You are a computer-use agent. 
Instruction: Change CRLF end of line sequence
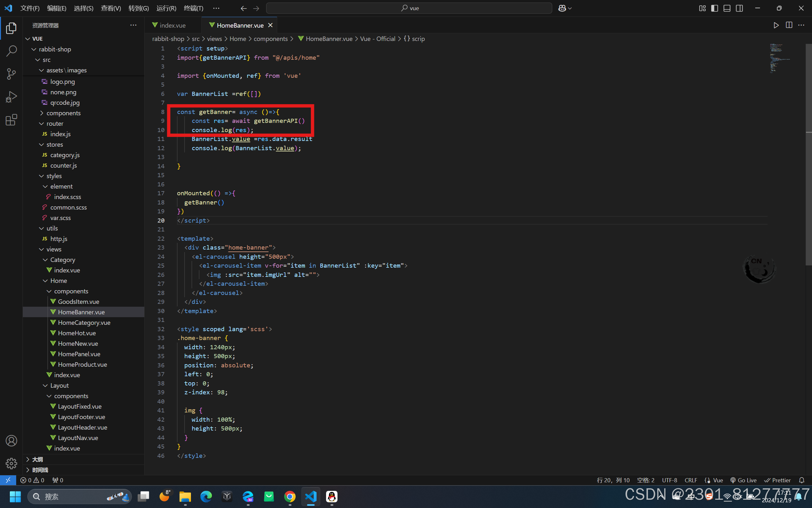click(x=691, y=480)
